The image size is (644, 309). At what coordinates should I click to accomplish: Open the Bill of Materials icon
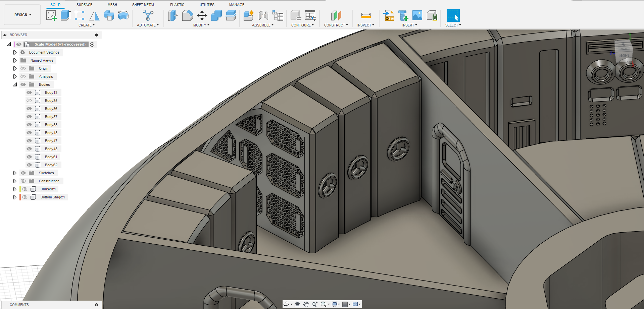(278, 15)
